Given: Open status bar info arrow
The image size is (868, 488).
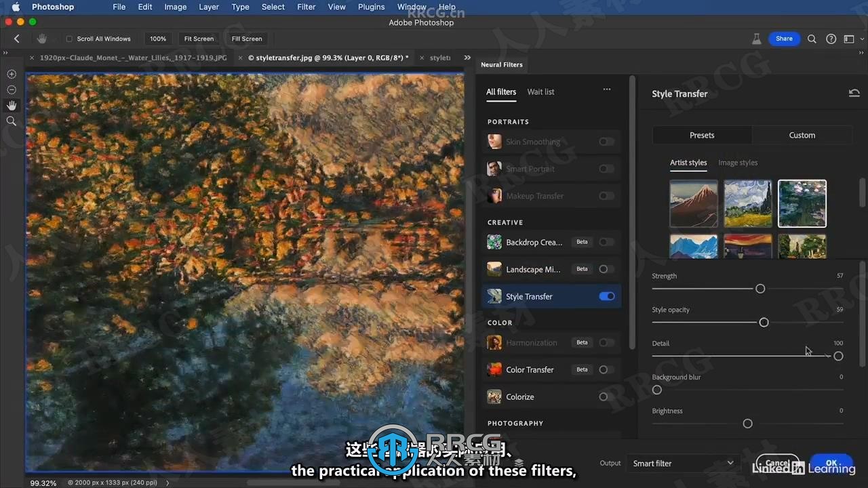Looking at the screenshot, I should point(167,483).
